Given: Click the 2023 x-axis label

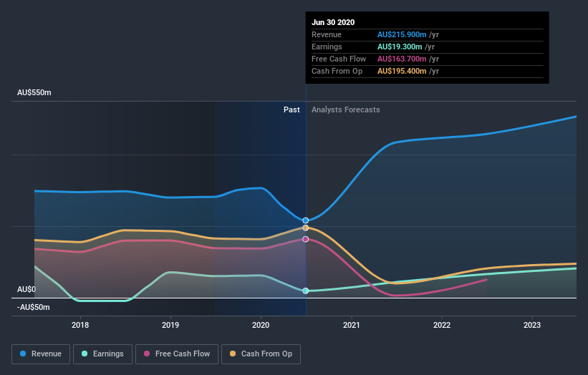Looking at the screenshot, I should tap(532, 325).
